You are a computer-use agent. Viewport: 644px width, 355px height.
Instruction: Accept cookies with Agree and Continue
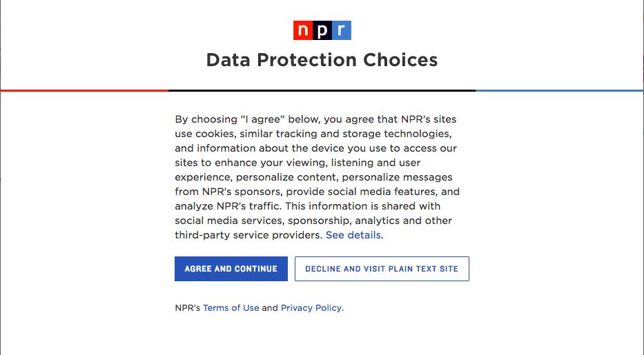(231, 269)
